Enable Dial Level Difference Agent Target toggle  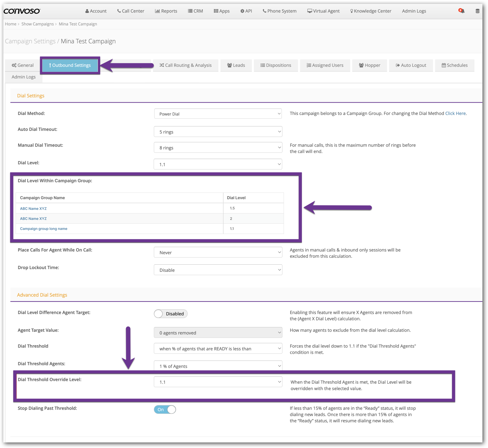pos(170,314)
